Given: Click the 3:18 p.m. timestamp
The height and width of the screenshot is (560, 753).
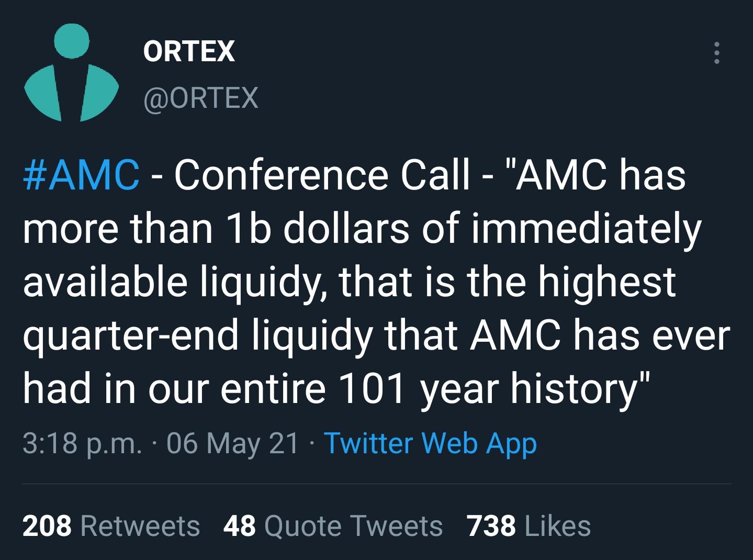Looking at the screenshot, I should [82, 443].
